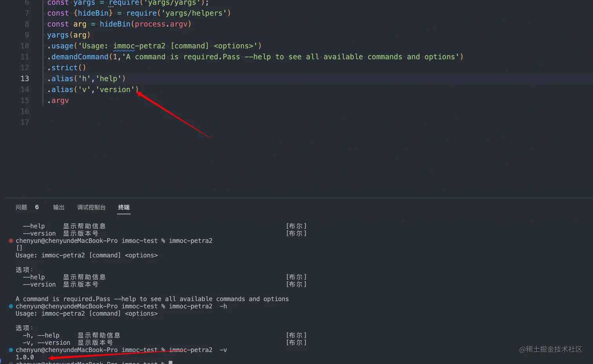Viewport: 593px width, 364px height.
Task: Switch to the 输出 tab
Action: pyautogui.click(x=59, y=207)
